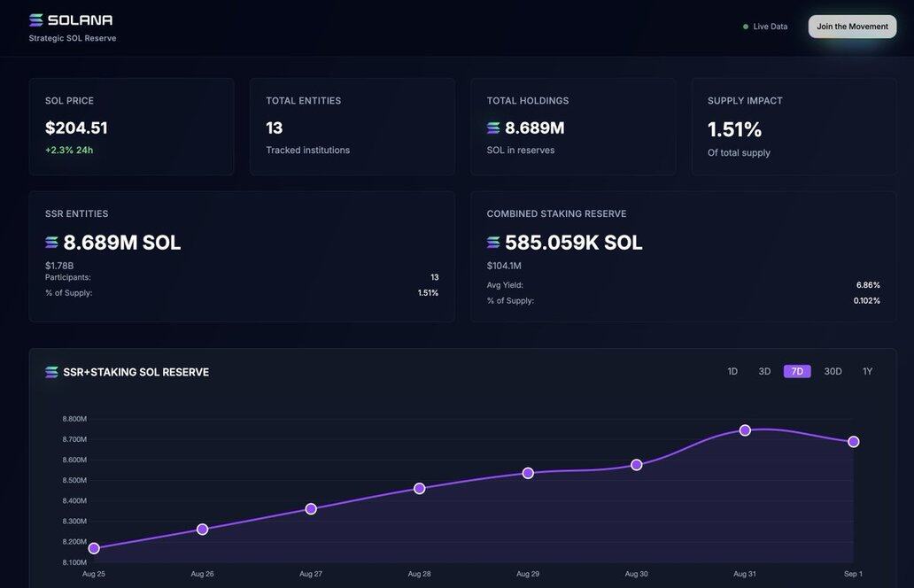Click the $1.78B value under SSR Entities

coord(59,266)
